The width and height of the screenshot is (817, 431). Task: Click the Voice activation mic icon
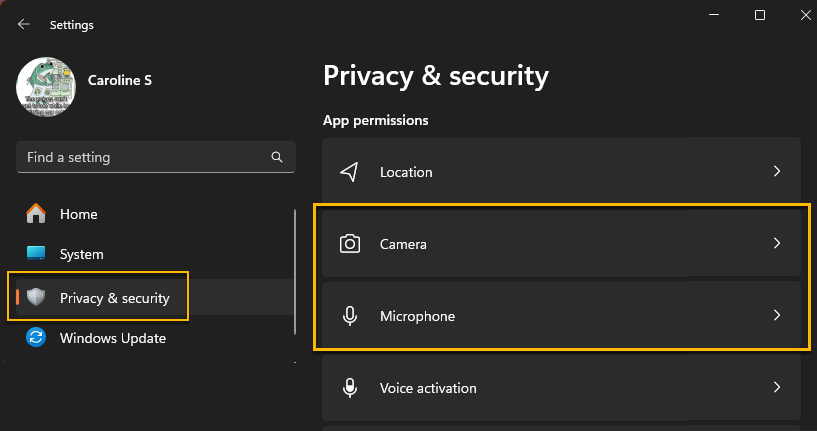(350, 388)
